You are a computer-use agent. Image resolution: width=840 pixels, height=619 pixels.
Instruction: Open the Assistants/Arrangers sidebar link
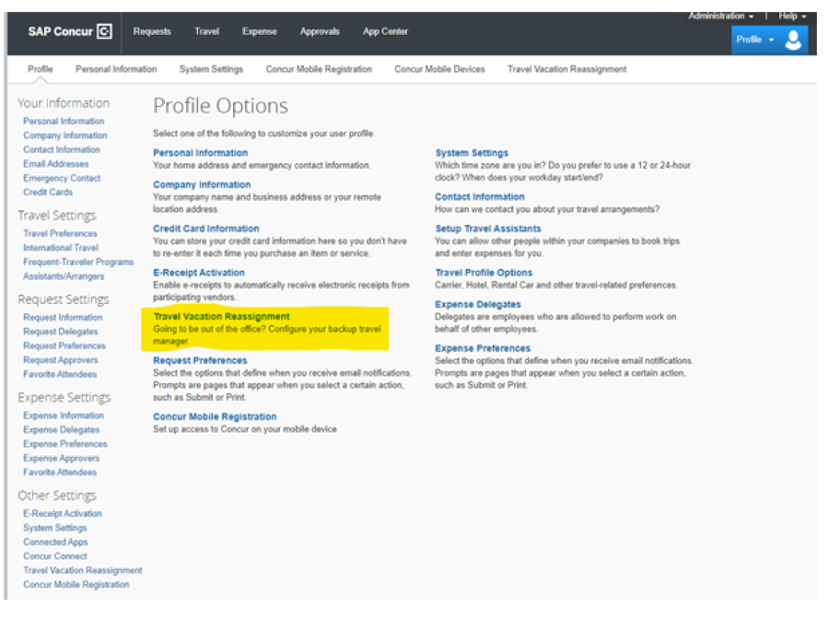click(64, 276)
